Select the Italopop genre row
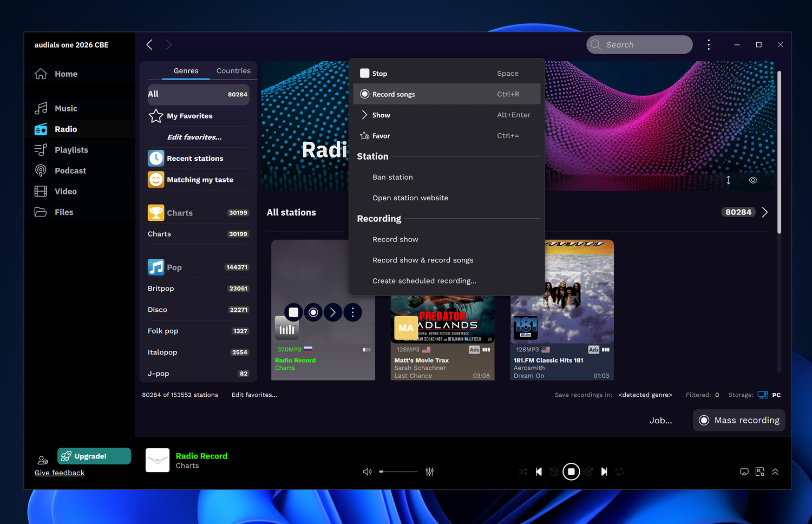 198,352
